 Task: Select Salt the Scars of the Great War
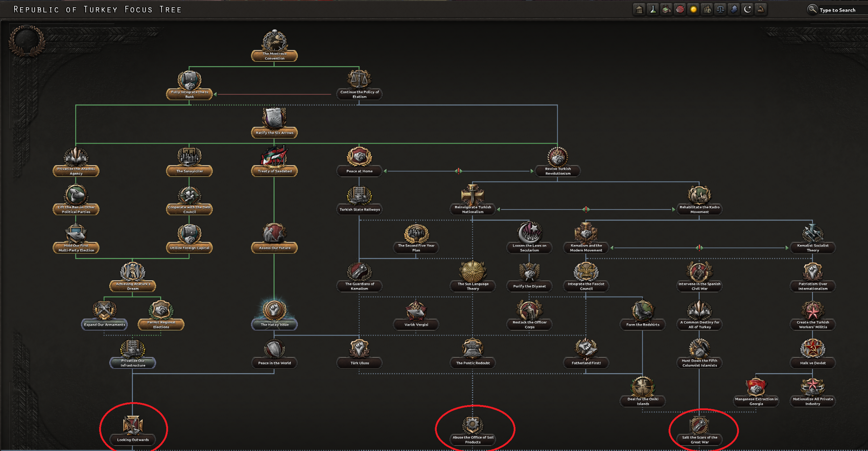click(699, 429)
